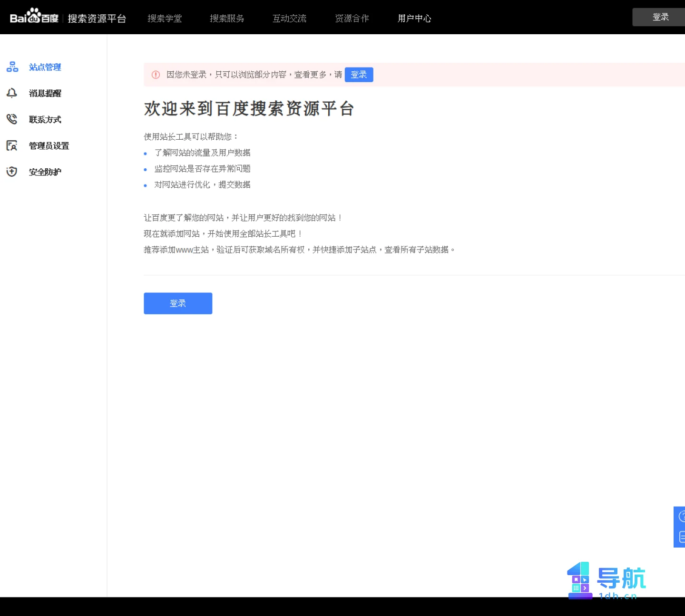685x616 pixels.
Task: Click the 消息提醒 bell icon
Action: tap(12, 93)
